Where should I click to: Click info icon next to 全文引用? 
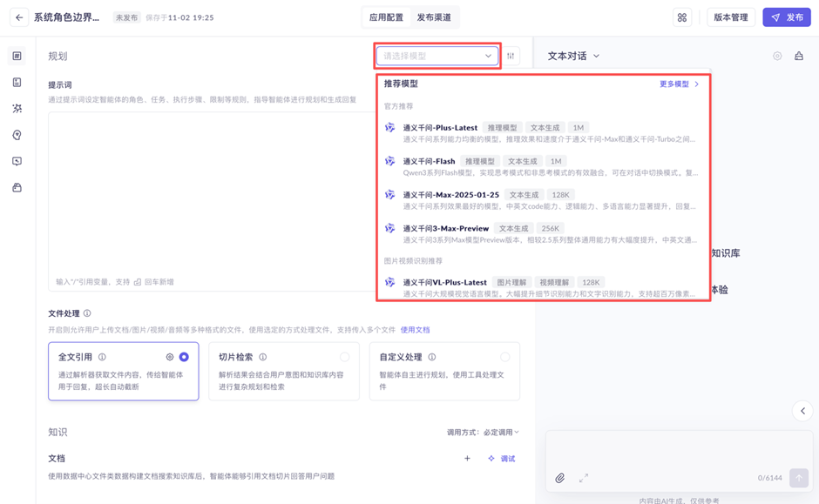coord(103,357)
